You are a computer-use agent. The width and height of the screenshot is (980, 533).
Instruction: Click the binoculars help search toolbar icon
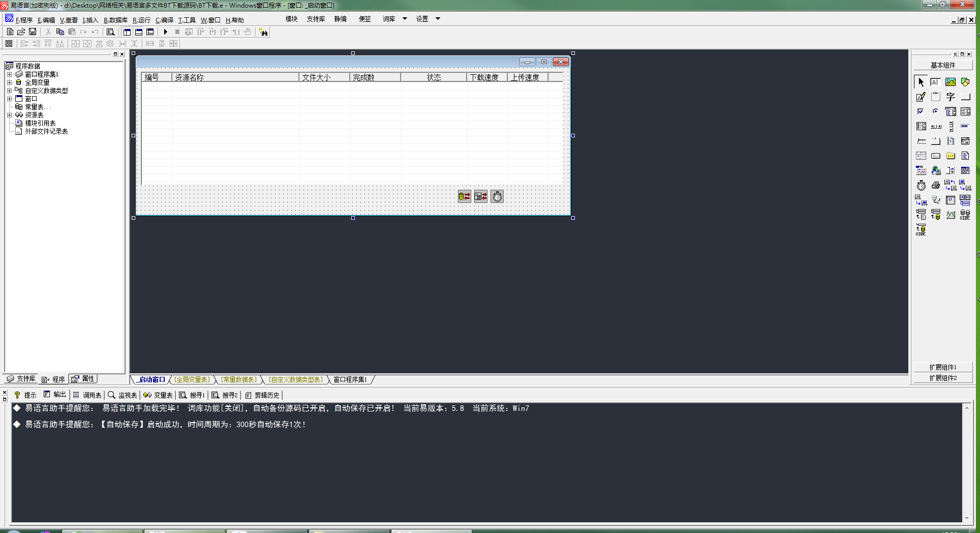pyautogui.click(x=263, y=32)
